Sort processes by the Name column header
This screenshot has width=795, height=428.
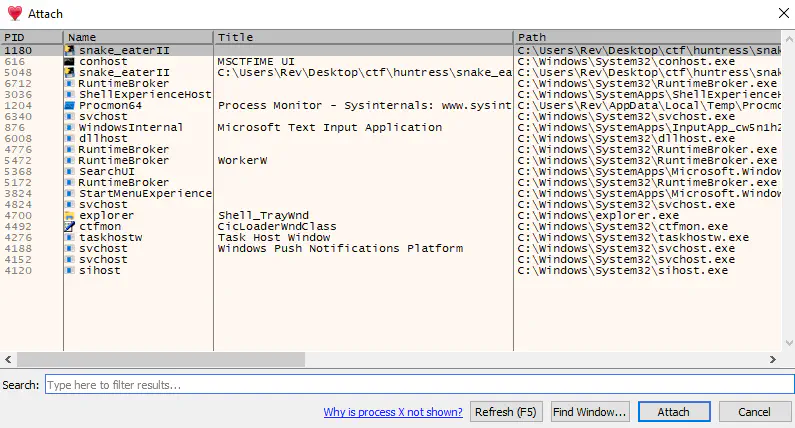pyautogui.click(x=138, y=37)
